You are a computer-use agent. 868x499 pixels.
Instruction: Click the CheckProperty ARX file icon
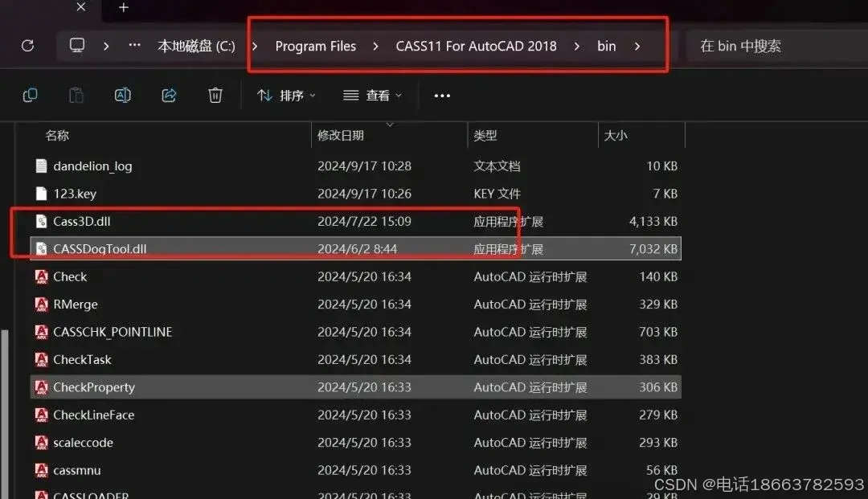pos(42,387)
